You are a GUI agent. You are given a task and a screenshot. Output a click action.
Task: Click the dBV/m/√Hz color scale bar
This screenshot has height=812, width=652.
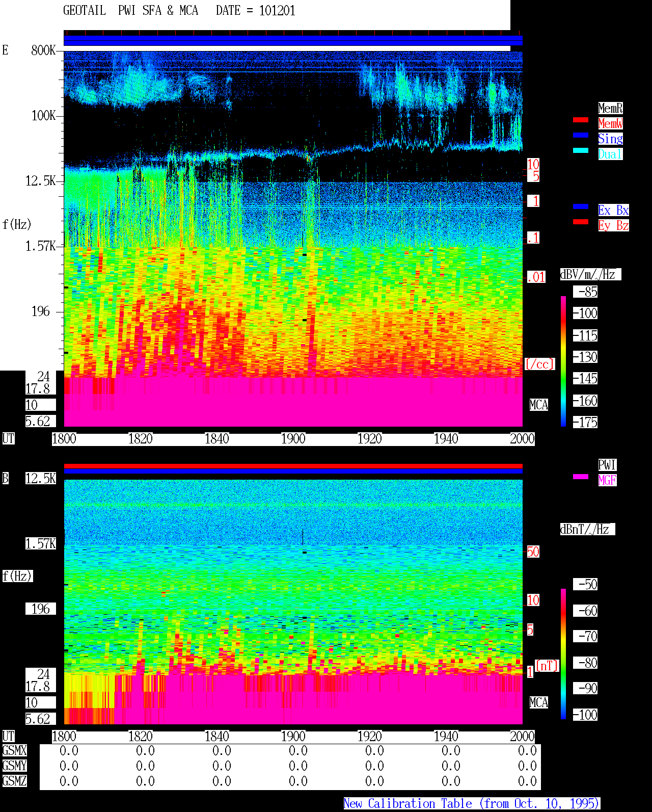[563, 361]
